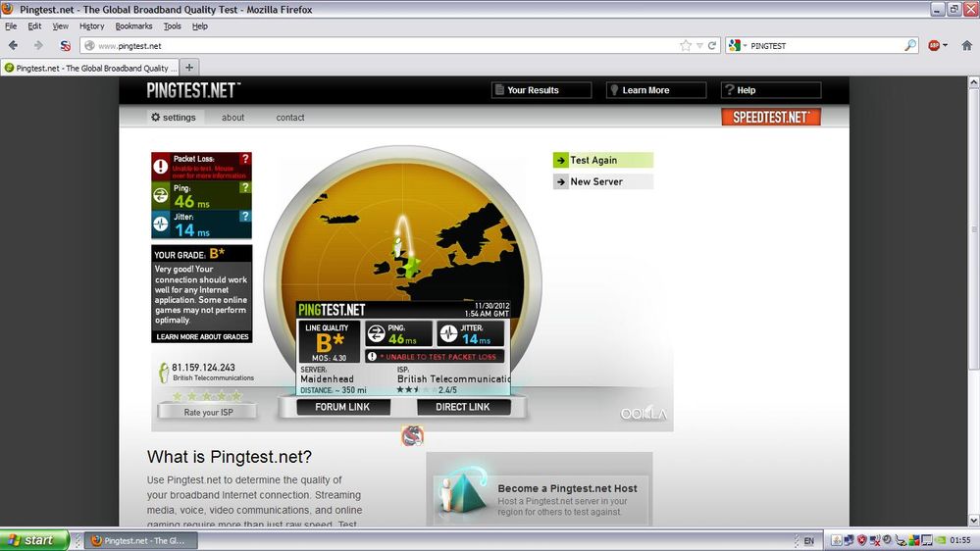Open Adblock Plus ABP icon menu
Image resolution: width=980 pixels, height=551 pixels.
[x=938, y=46]
